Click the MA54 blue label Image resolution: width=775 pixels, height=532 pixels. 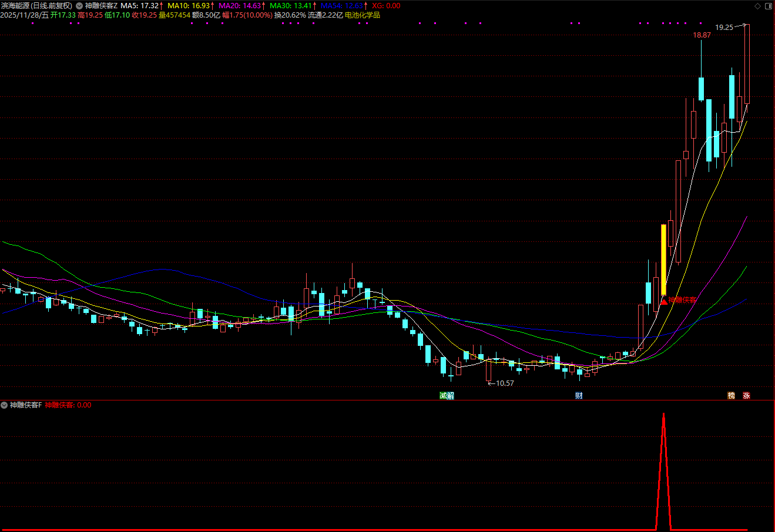[x=341, y=5]
